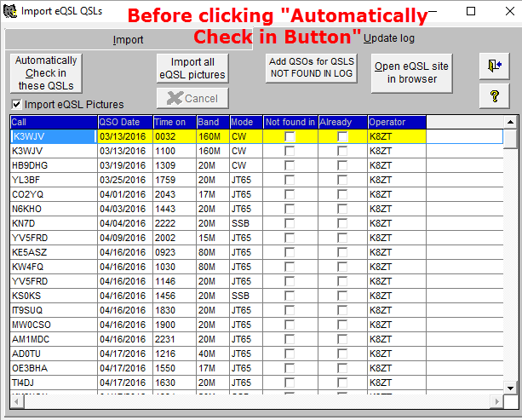Click the Band column header
The height and width of the screenshot is (420, 522).
213,122
